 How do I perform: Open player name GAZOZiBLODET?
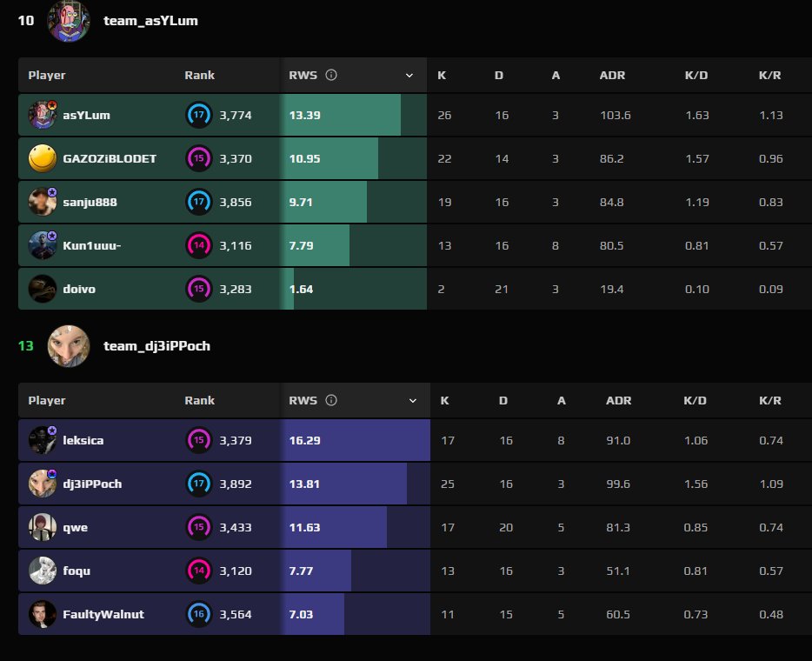point(110,158)
